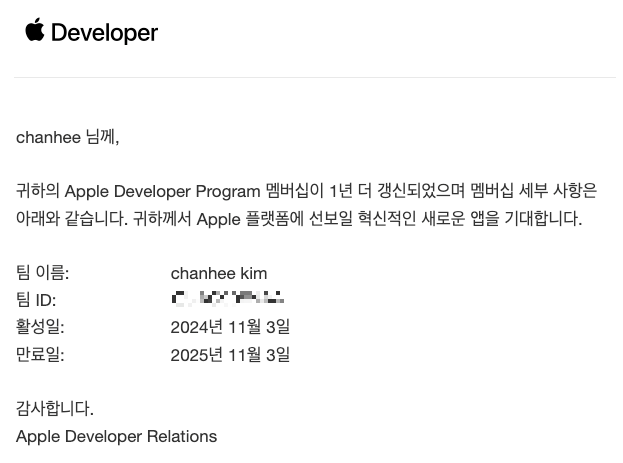
Task: Click the 'Apple Developer Relations' signature
Action: click(x=116, y=436)
